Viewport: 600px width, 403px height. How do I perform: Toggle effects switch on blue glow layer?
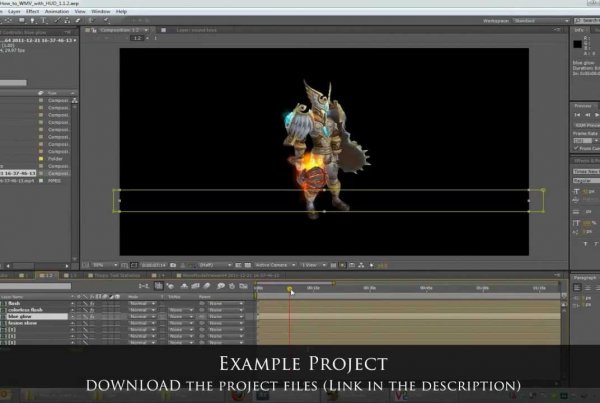click(x=92, y=317)
